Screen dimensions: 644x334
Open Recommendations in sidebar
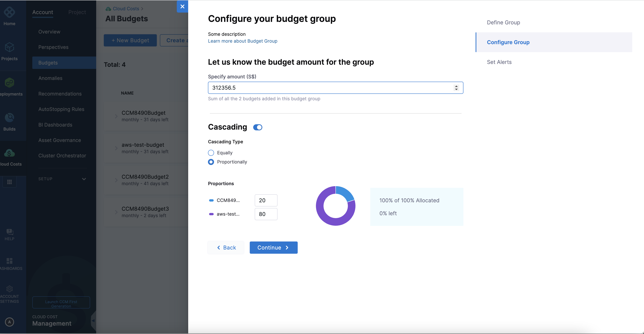tap(60, 94)
